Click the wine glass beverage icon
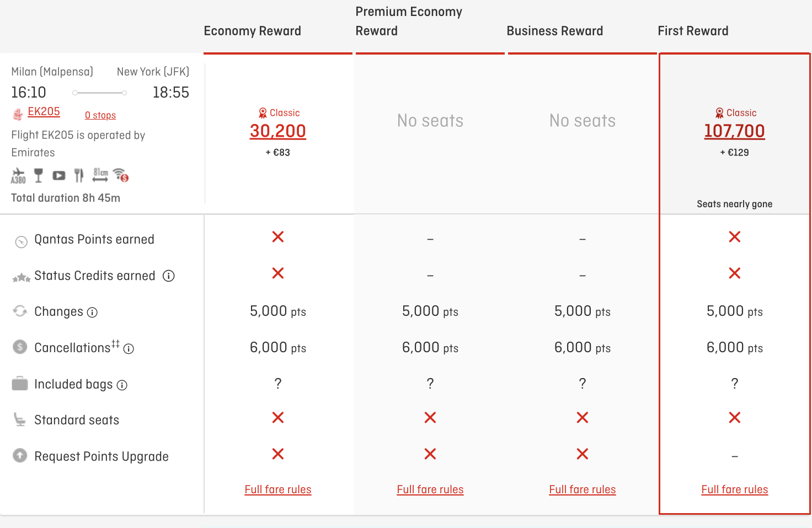Screen dimensions: 812x528 [38, 176]
